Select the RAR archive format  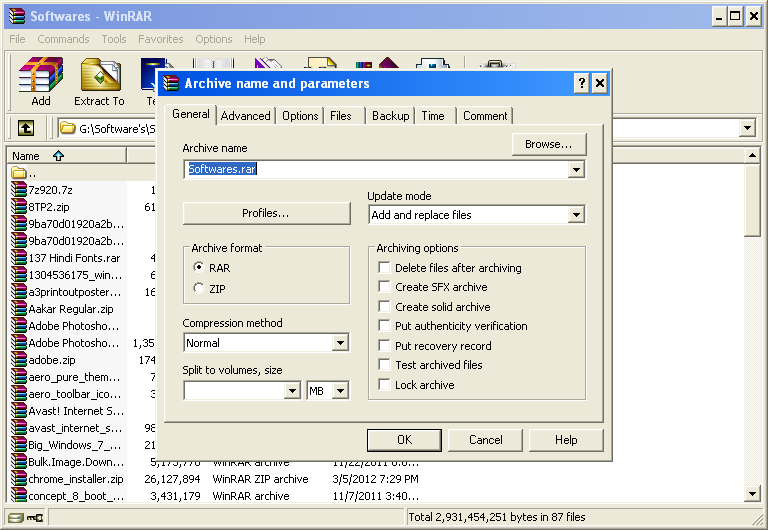pyautogui.click(x=198, y=267)
